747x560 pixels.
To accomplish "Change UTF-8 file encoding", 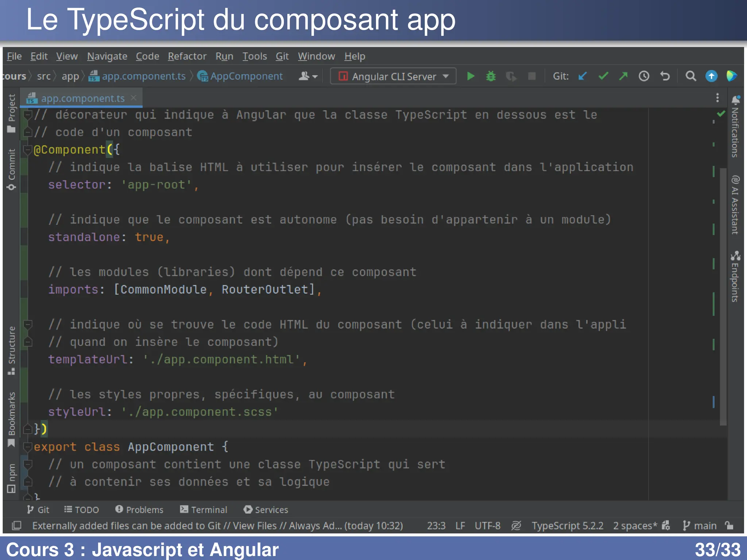I will point(488,526).
